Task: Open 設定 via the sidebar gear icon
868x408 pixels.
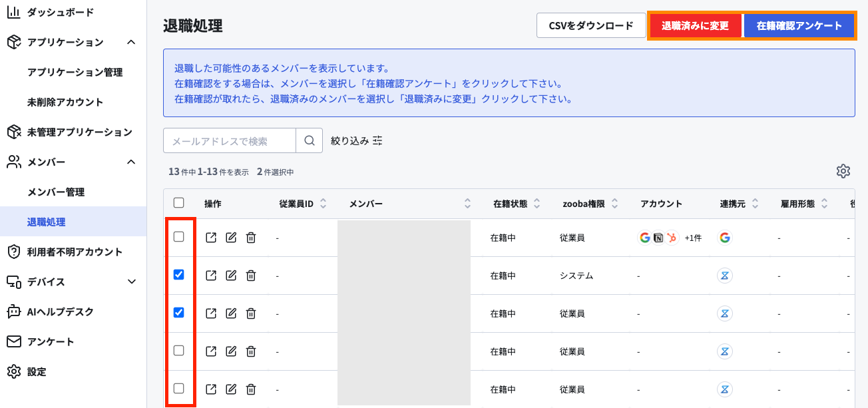Action: coord(13,371)
